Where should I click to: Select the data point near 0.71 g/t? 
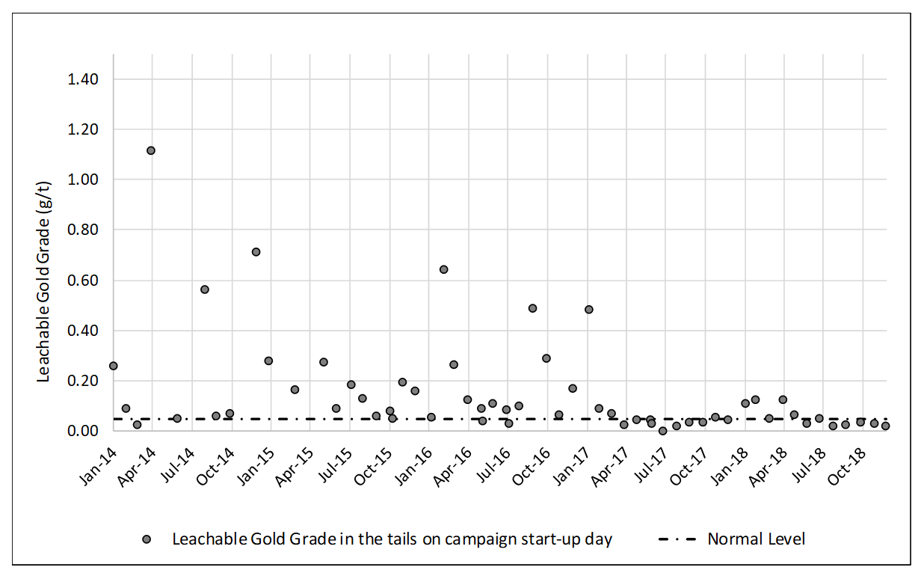(x=256, y=252)
